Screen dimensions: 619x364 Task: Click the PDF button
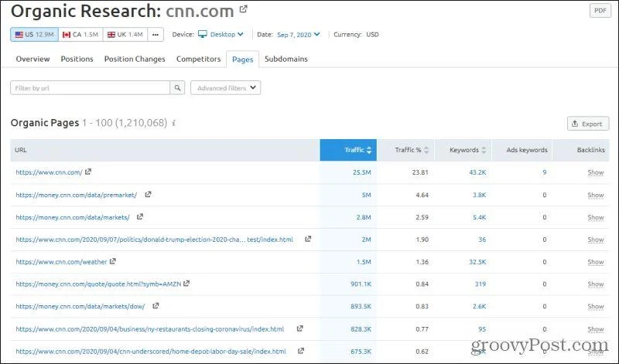point(600,11)
